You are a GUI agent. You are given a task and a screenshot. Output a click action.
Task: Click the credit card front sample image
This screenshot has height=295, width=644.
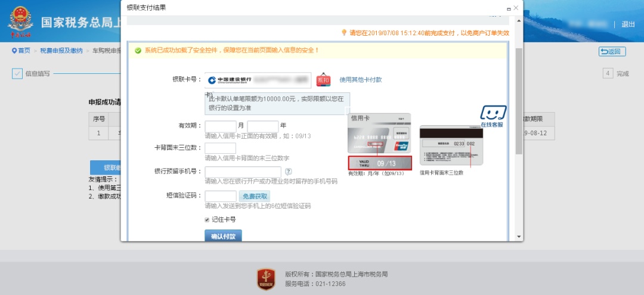(x=379, y=133)
